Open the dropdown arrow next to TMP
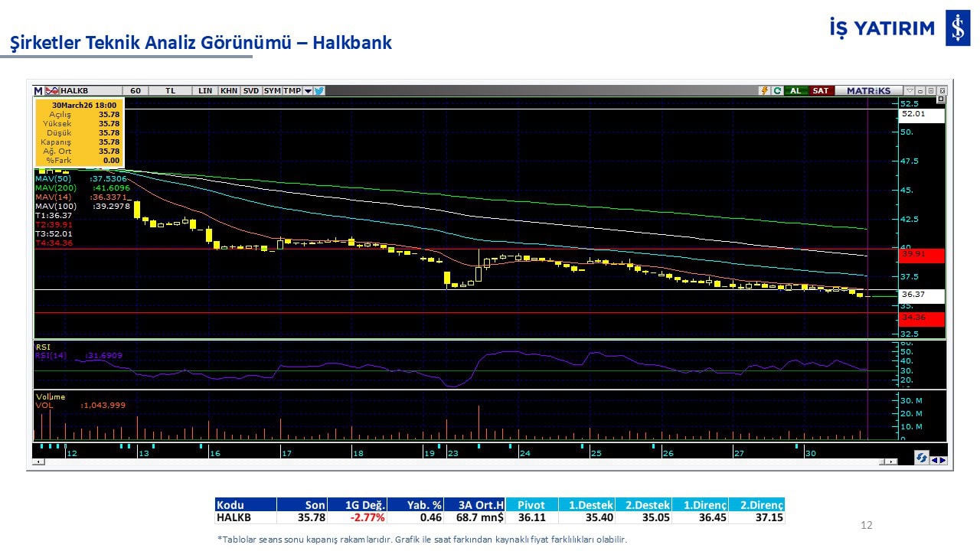The image size is (980, 551). click(308, 90)
